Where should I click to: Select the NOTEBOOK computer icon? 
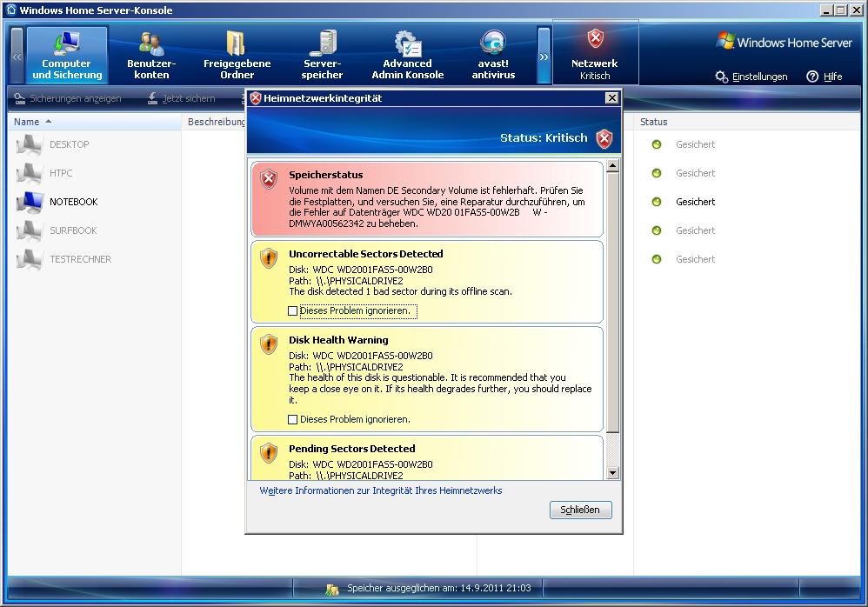tap(30, 203)
